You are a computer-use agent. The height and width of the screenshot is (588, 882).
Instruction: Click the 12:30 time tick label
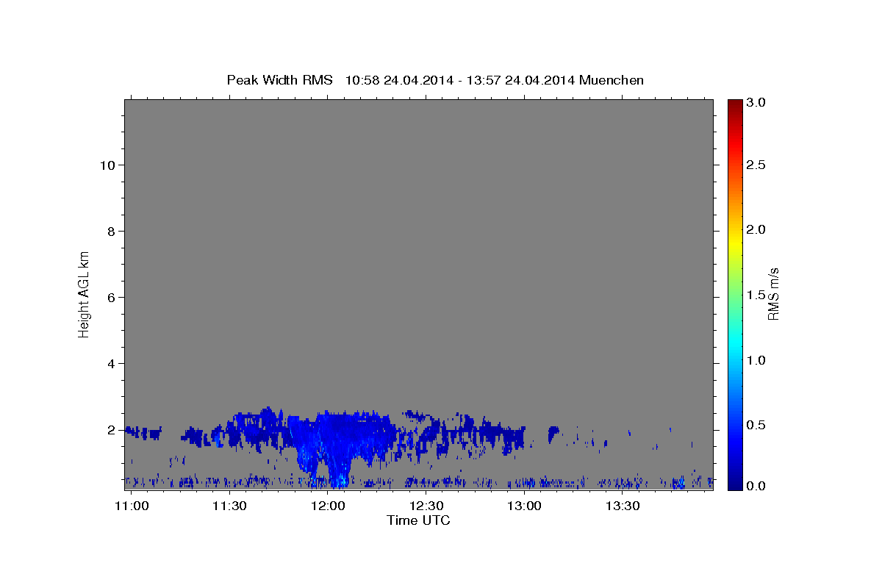(426, 506)
